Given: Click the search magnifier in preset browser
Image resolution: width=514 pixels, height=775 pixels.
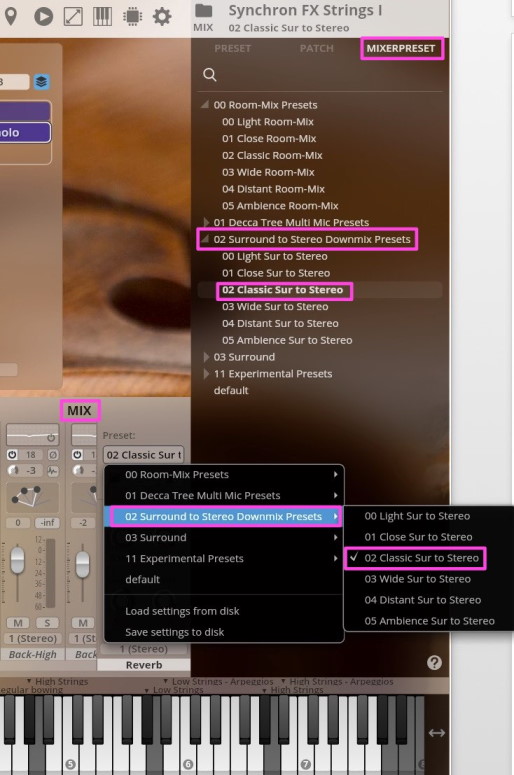Looking at the screenshot, I should (210, 75).
